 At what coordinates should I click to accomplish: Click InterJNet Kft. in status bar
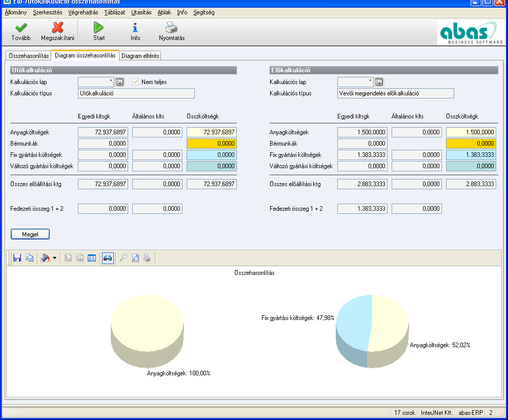coord(436,412)
